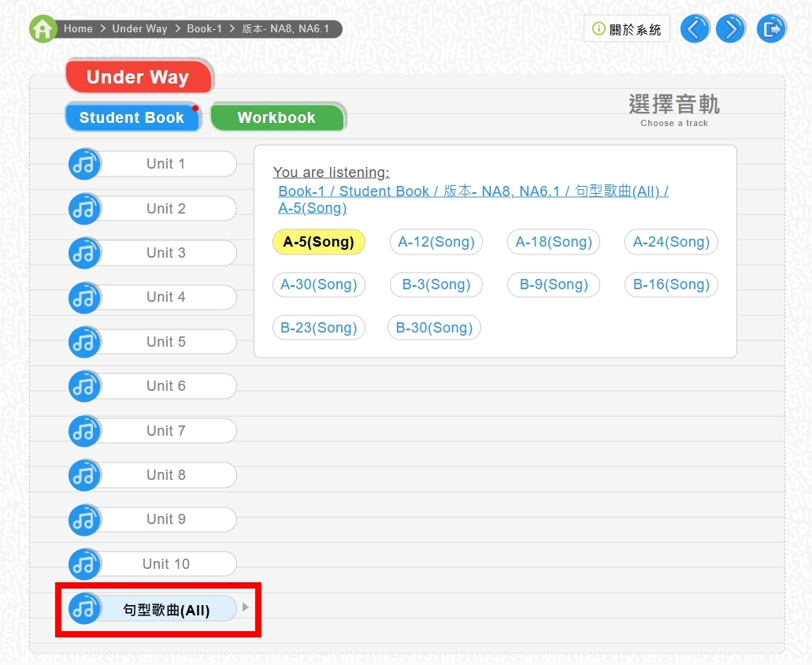812x665 pixels.
Task: Select Home in the breadcrumb
Action: (x=78, y=28)
